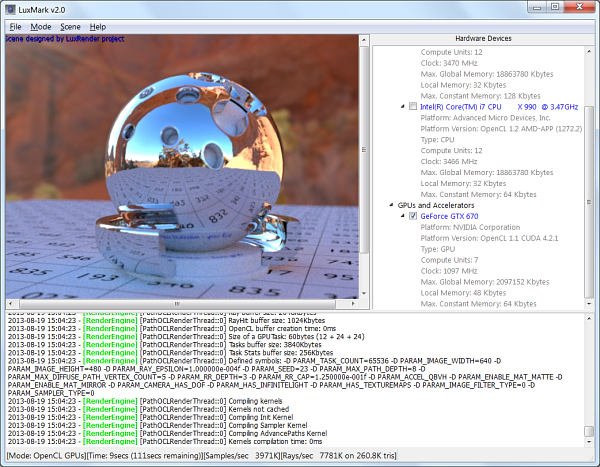Click the 'Kernels compilation time: 0ms' log line

[165, 441]
